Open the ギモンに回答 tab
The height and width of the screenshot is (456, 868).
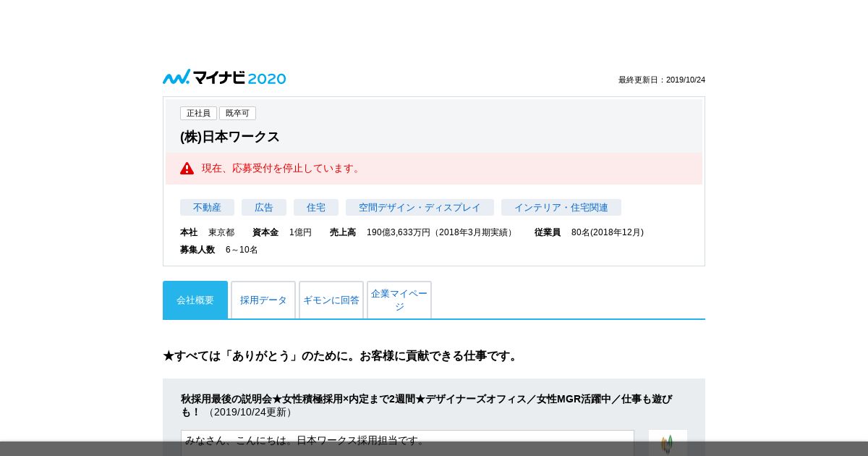click(331, 300)
